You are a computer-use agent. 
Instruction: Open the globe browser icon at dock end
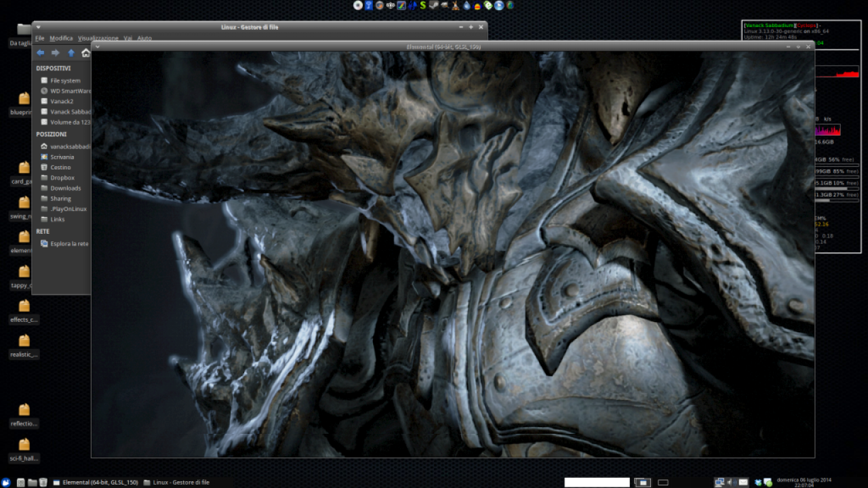click(x=510, y=5)
